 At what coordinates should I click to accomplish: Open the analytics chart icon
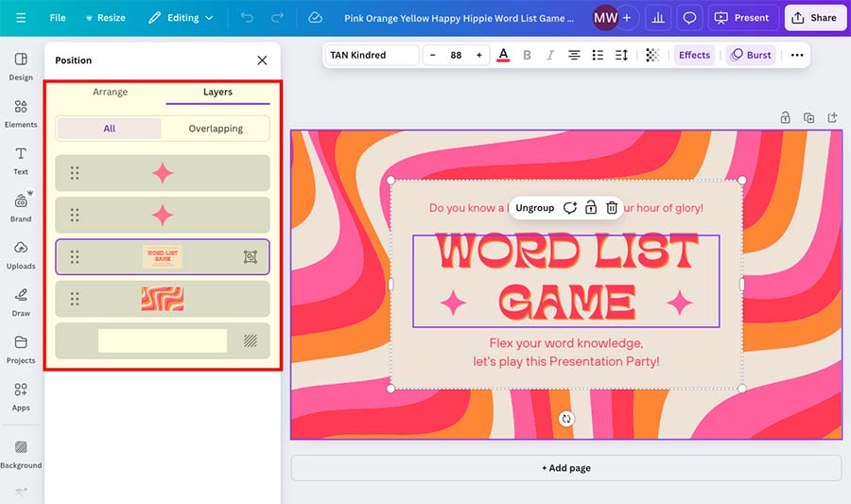tap(658, 18)
